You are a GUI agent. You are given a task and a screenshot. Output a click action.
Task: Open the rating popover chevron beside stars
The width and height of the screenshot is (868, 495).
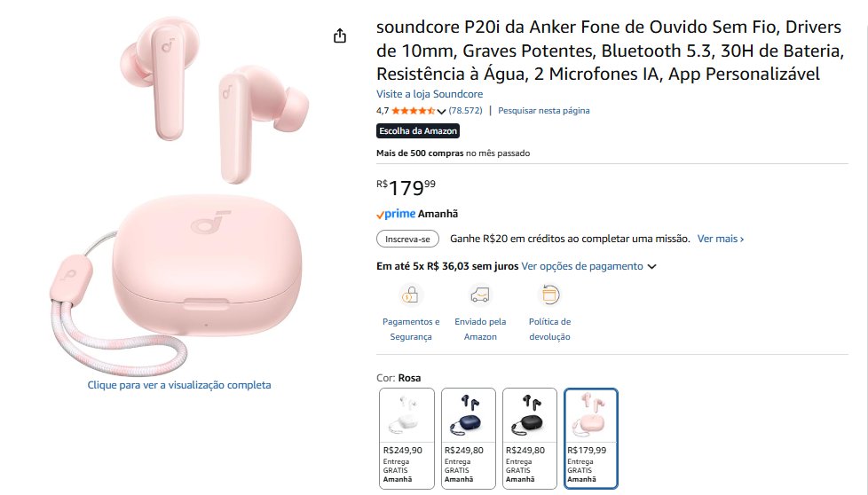click(441, 112)
